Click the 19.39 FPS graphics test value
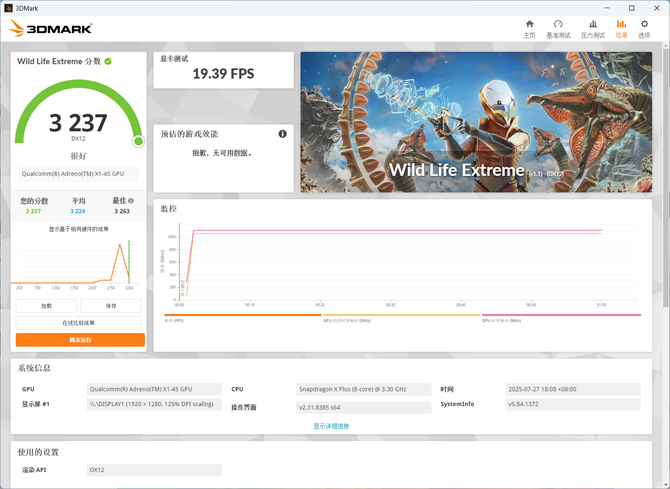670x489 pixels. click(x=223, y=74)
